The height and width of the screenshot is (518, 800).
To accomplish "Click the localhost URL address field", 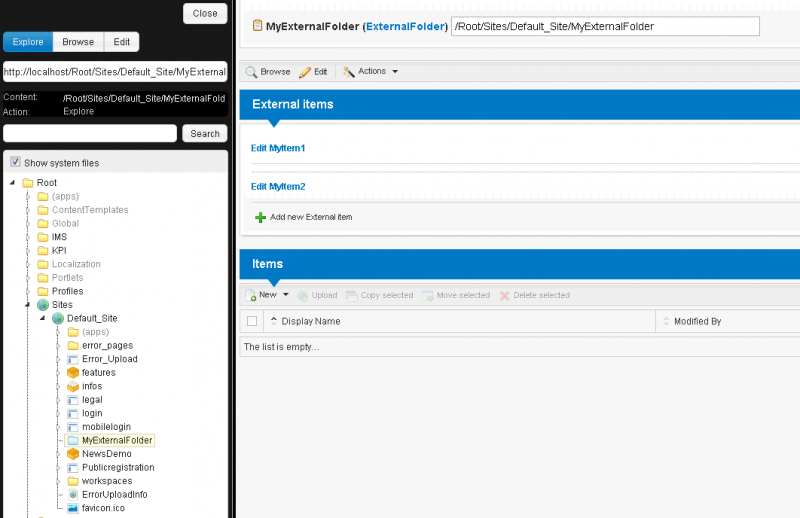I will 115,72.
